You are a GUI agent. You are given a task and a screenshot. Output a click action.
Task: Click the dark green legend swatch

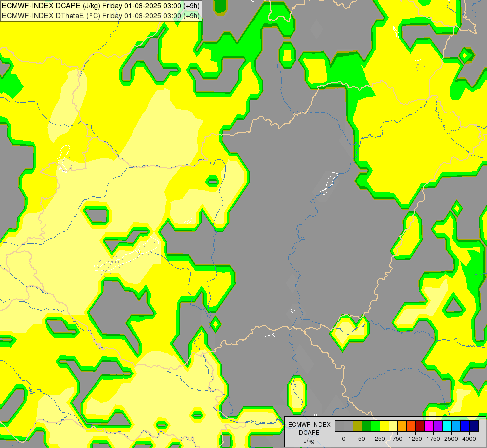367,426
